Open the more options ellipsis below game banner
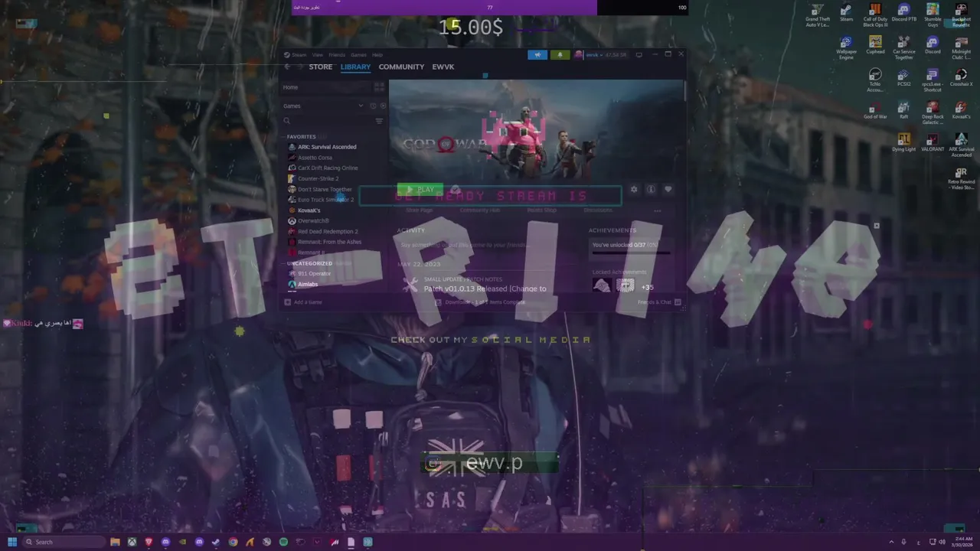 657,210
